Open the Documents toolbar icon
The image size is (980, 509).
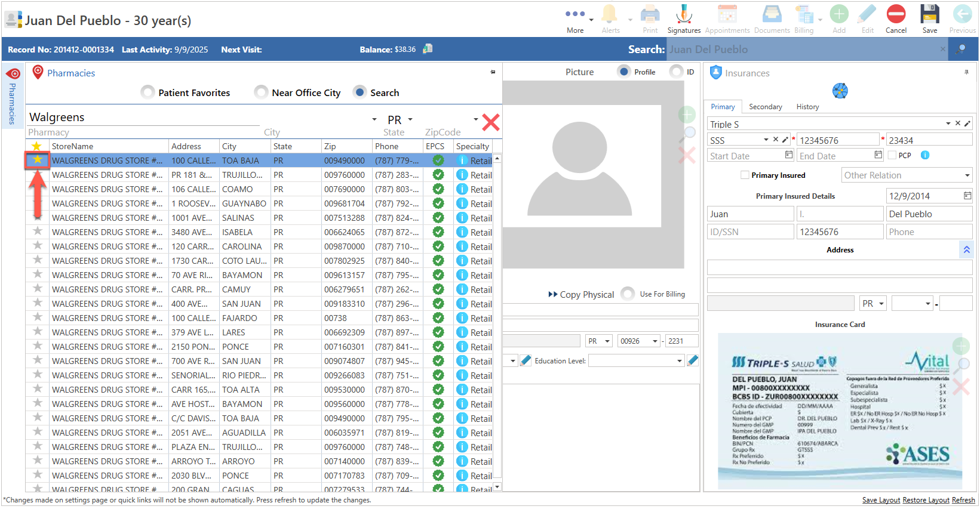772,19
